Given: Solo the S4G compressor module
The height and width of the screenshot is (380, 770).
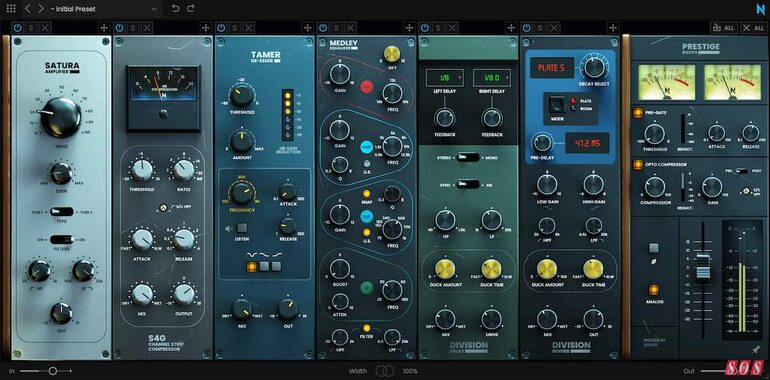Looking at the screenshot, I should pos(133,28).
